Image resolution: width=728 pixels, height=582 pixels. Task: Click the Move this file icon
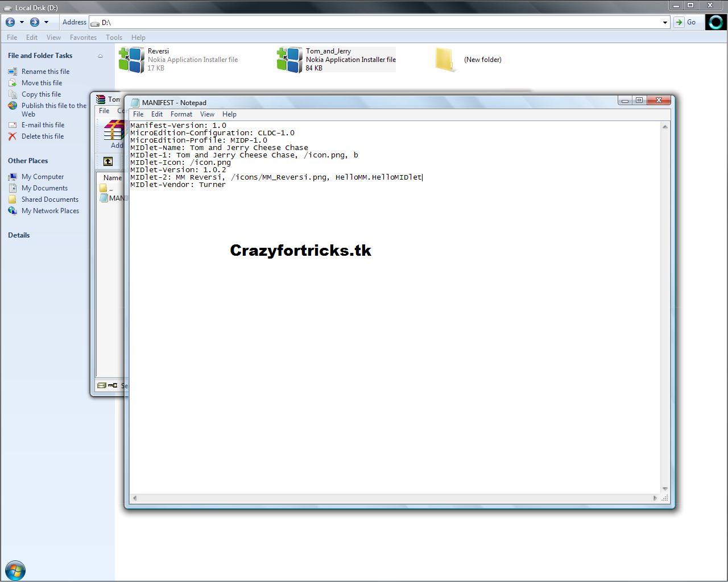(x=13, y=83)
